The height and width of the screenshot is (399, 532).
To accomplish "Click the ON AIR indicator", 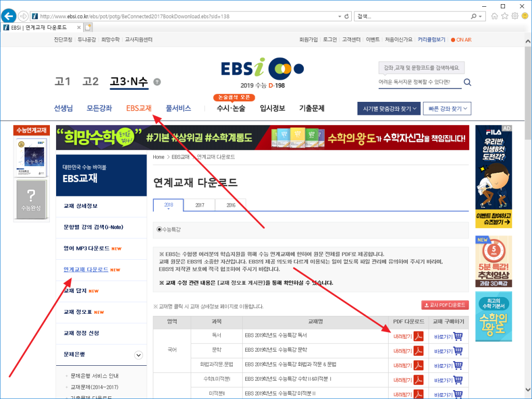I will click(460, 39).
